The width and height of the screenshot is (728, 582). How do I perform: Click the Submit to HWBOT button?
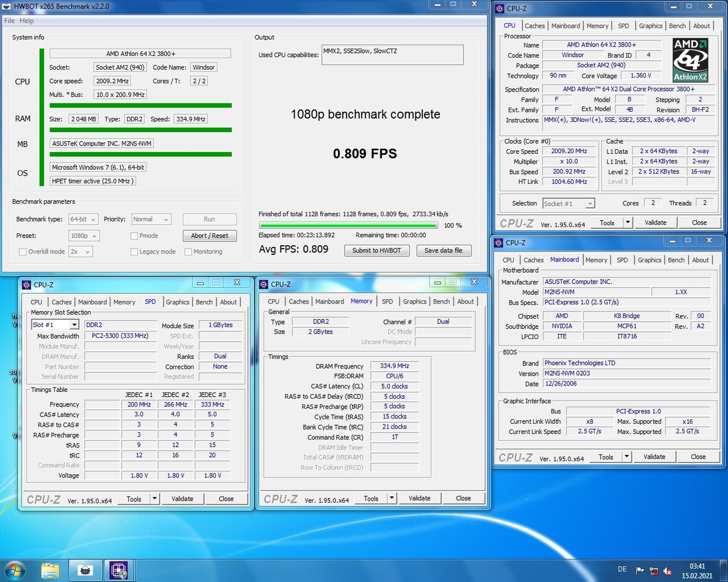tap(377, 251)
